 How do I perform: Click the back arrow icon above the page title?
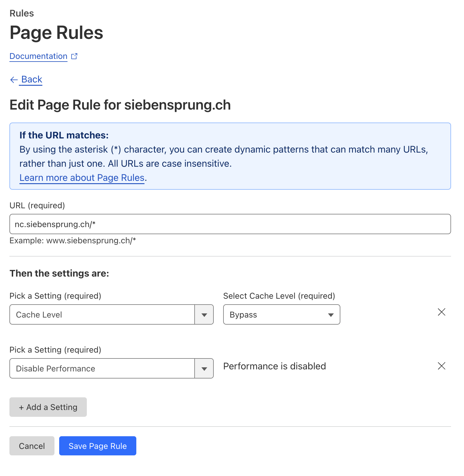coord(14,79)
